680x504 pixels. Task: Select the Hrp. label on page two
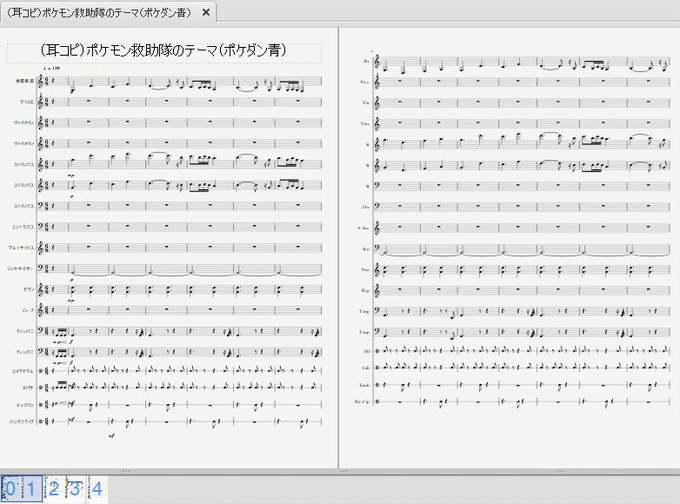(365, 291)
